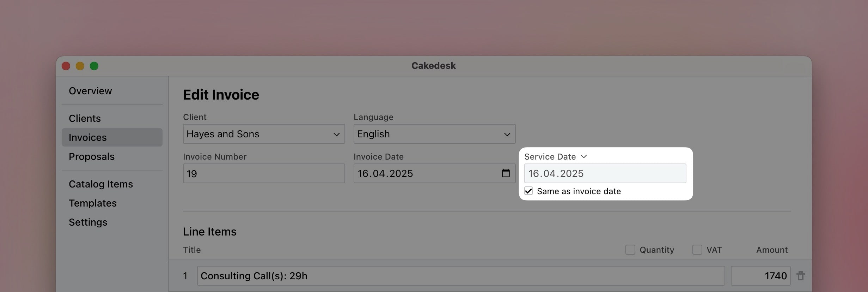Click the Invoice Number field showing 19
Viewport: 868px width, 292px height.
tap(263, 173)
